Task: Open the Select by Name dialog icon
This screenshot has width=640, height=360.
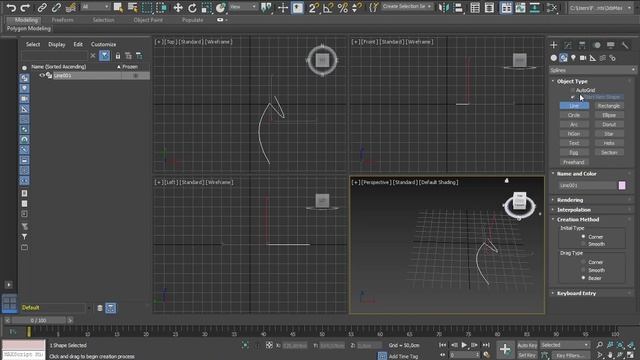Action: click(132, 7)
